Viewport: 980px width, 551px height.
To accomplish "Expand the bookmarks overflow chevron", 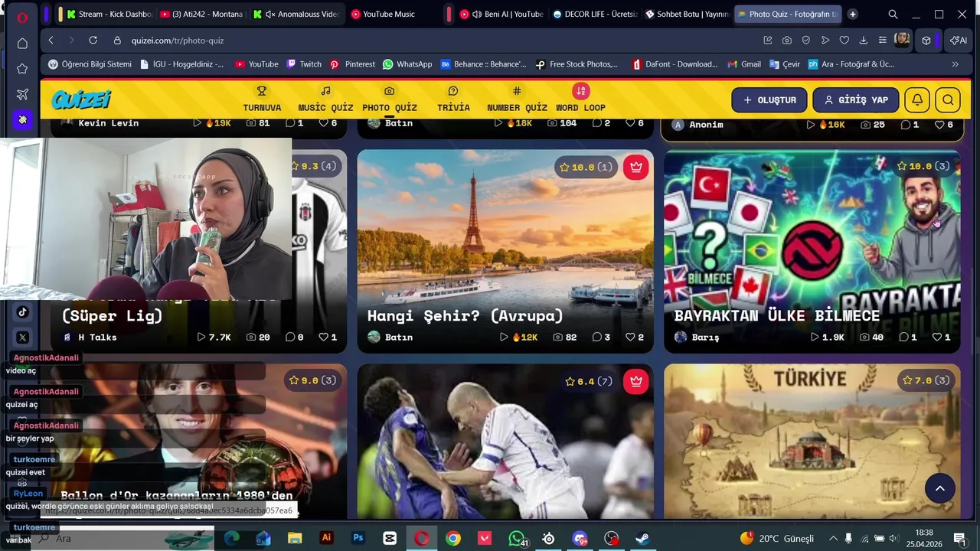I will click(x=955, y=64).
